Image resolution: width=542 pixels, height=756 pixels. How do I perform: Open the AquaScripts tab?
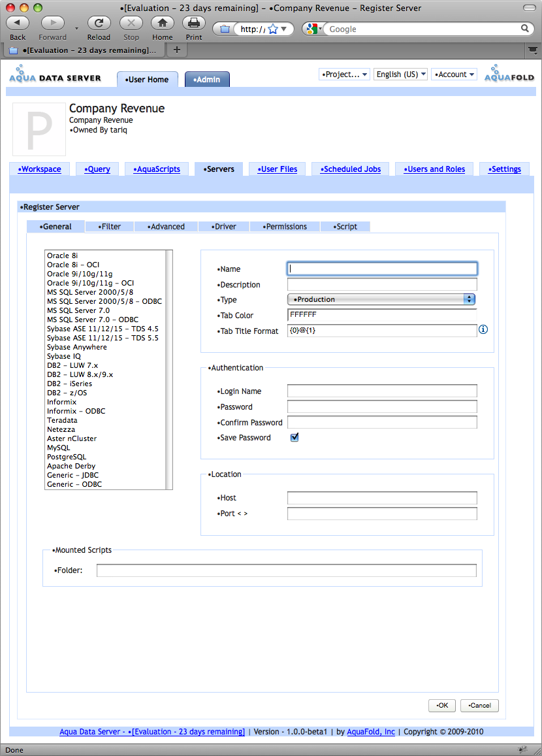tap(157, 169)
